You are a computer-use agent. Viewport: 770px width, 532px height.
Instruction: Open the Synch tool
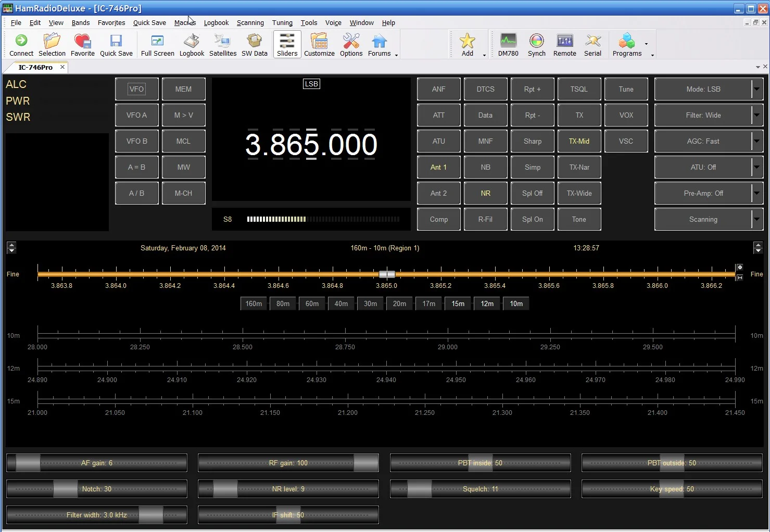pyautogui.click(x=537, y=45)
